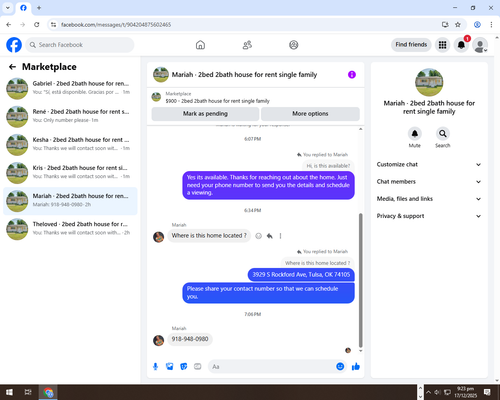
Task: Choose a GIF icon
Action: (198, 367)
